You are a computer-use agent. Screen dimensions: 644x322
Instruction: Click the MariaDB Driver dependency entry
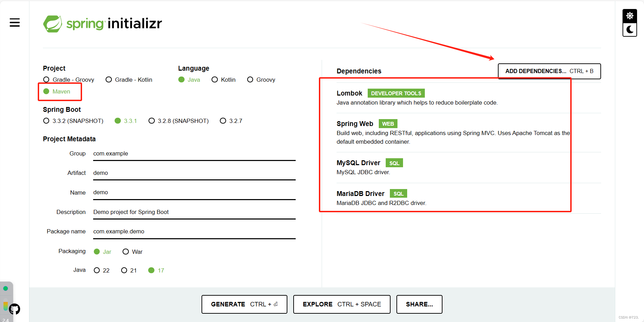(468, 198)
